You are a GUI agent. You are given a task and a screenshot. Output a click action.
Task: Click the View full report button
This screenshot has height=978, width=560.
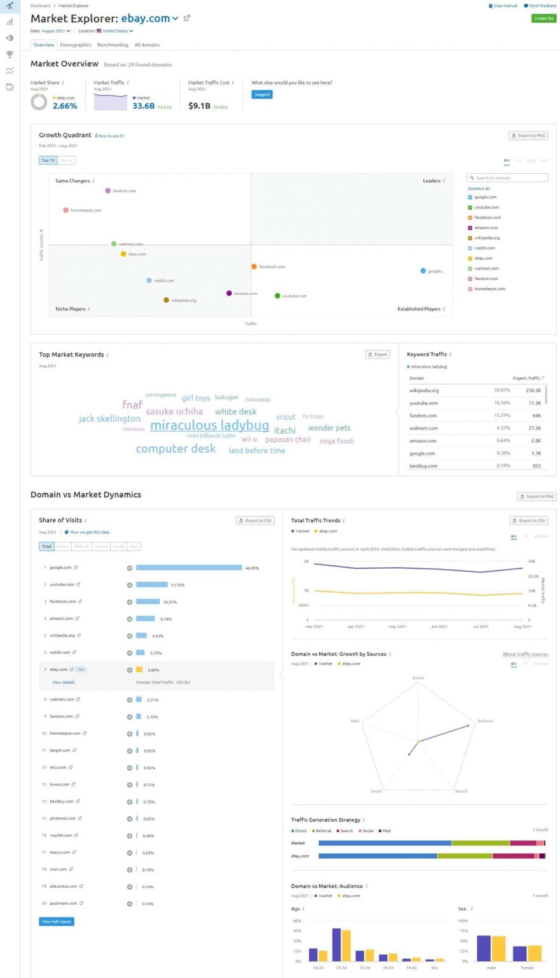point(57,921)
